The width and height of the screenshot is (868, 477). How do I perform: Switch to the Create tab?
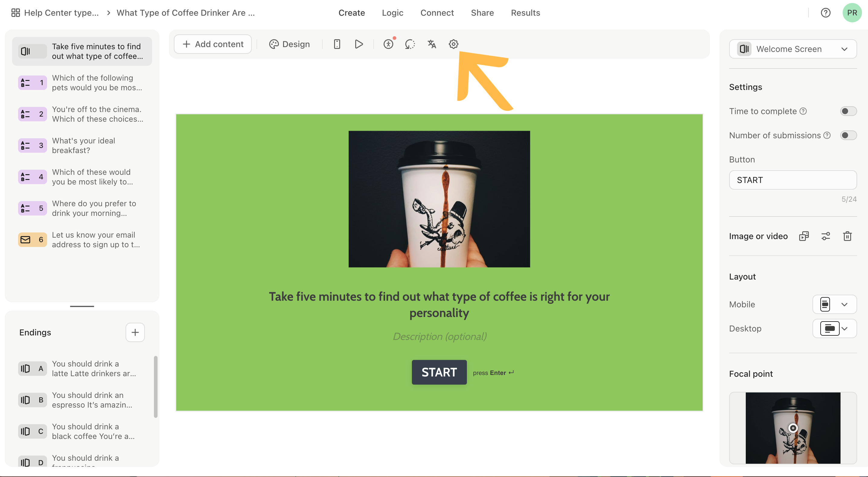pos(351,13)
